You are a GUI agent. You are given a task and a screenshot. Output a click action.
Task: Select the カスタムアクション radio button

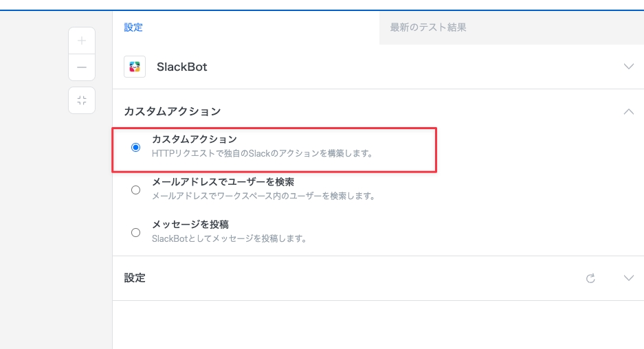[x=135, y=147]
